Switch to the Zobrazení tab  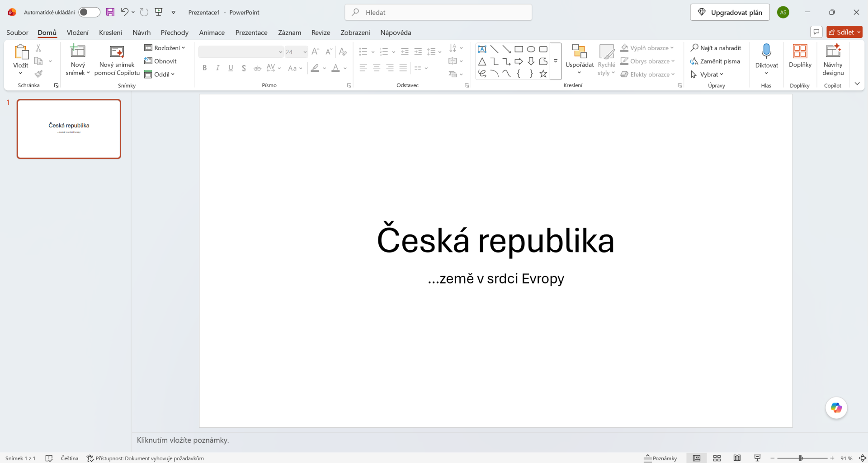[x=355, y=33]
